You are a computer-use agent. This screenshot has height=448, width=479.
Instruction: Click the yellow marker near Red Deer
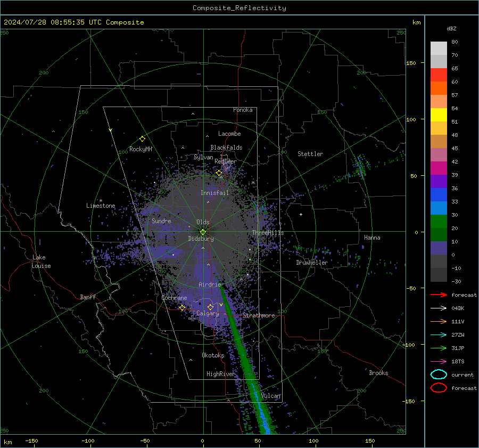(x=219, y=173)
